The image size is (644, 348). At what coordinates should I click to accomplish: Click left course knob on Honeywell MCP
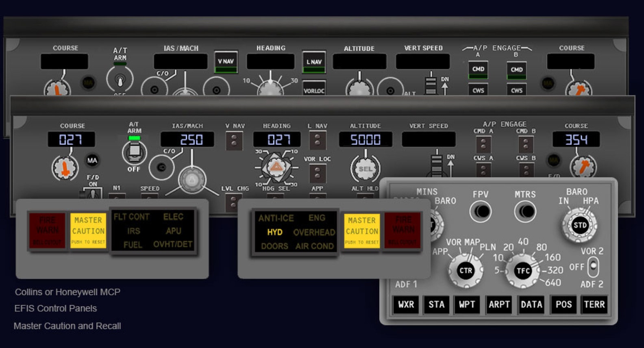(65, 168)
